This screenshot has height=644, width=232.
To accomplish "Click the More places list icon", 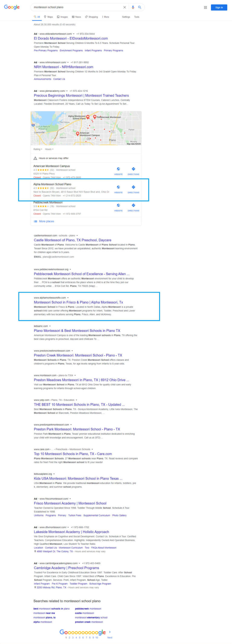I will (x=35, y=221).
